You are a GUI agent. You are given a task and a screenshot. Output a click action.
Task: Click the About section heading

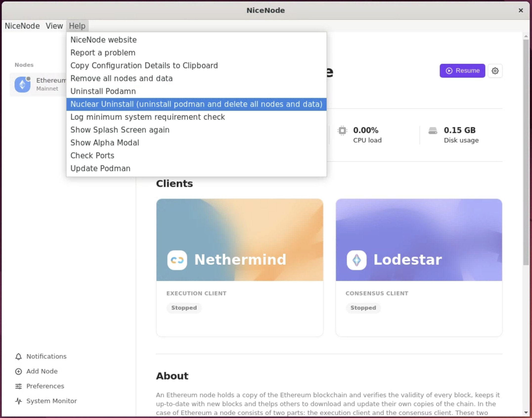[x=172, y=376]
